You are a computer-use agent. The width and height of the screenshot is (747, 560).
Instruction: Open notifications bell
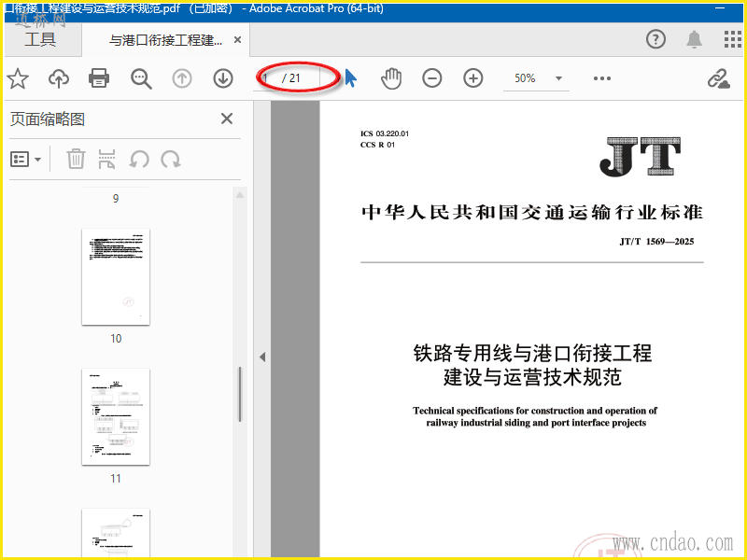(694, 39)
